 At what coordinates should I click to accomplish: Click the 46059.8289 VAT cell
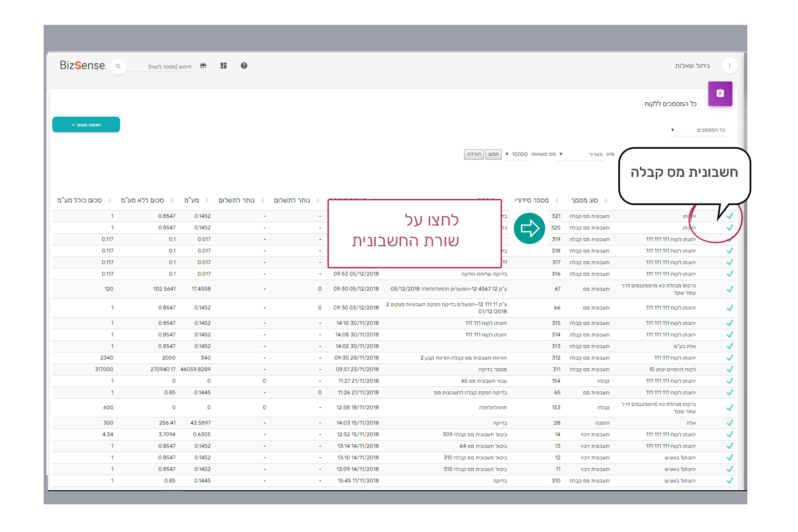click(196, 369)
